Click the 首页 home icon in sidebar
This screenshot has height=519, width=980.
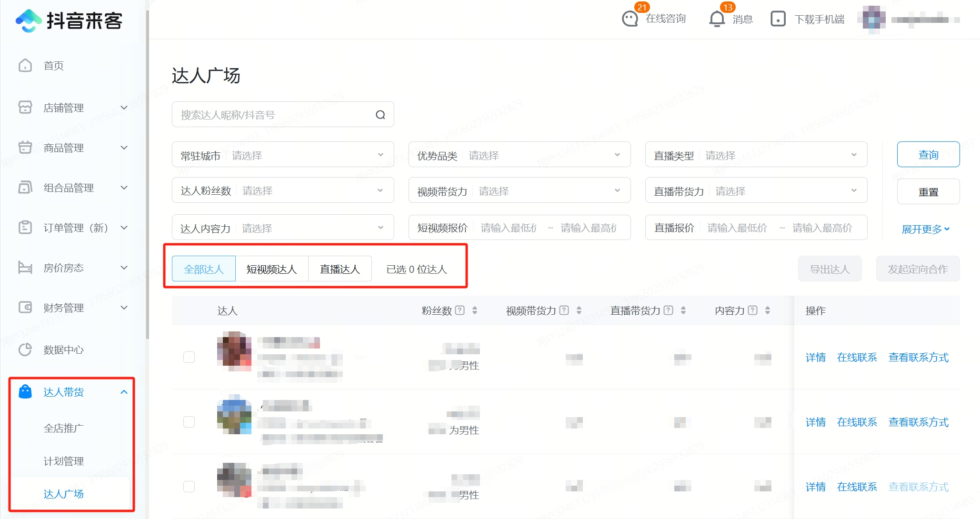point(25,65)
